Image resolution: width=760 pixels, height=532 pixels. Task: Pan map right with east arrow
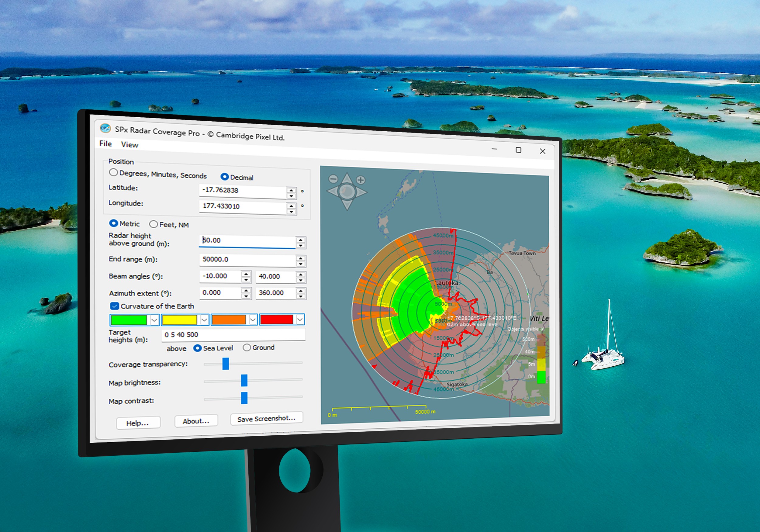(x=361, y=192)
